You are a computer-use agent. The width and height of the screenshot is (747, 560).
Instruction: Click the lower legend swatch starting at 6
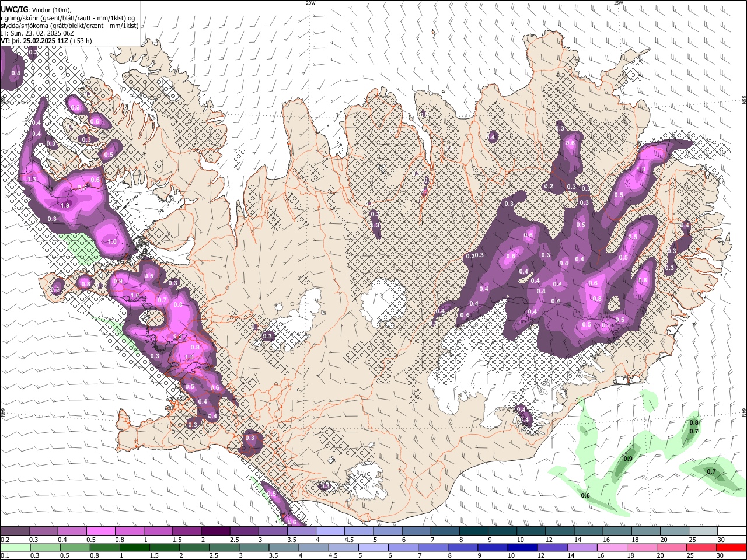pos(403,548)
